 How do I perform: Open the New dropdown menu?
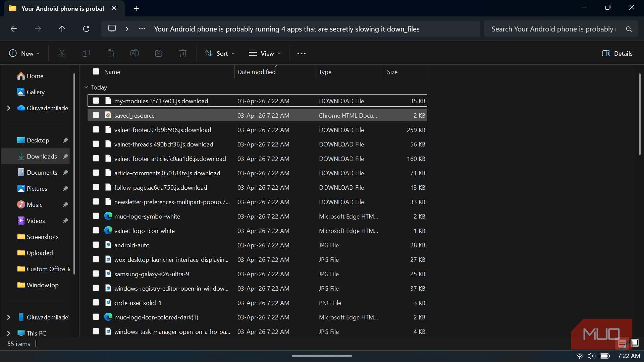point(24,53)
